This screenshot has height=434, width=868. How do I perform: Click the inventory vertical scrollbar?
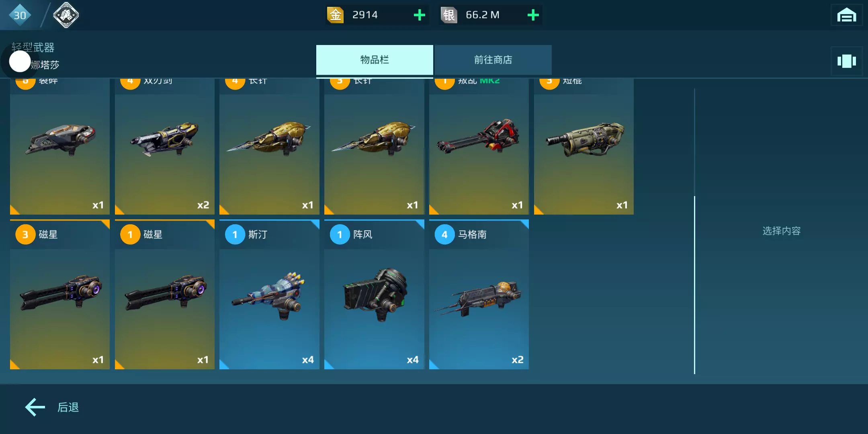click(694, 231)
